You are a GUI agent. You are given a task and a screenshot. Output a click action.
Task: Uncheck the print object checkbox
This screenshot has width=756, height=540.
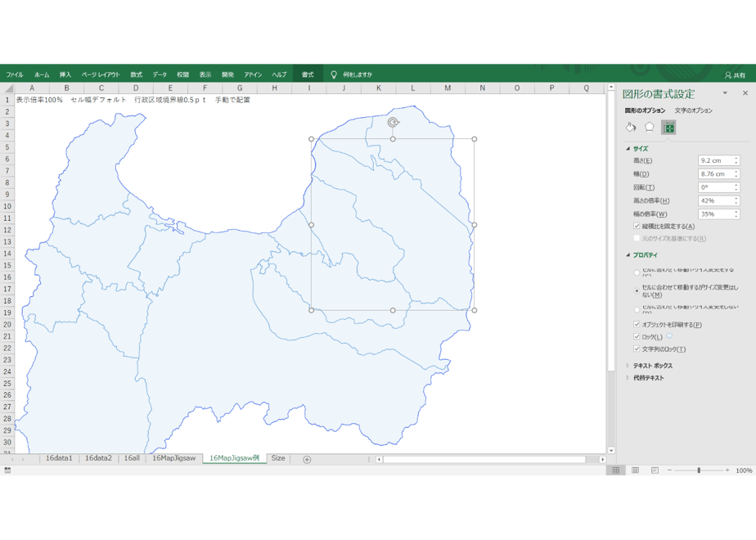click(637, 325)
